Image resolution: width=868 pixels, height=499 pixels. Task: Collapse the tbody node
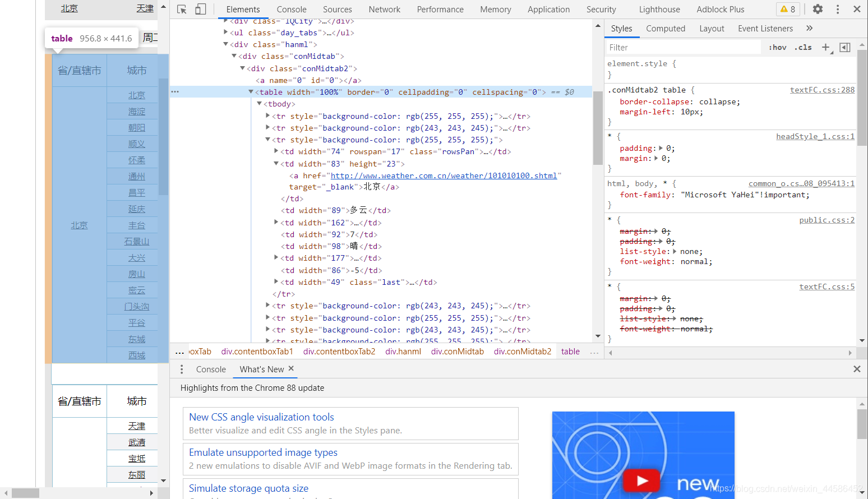click(260, 104)
